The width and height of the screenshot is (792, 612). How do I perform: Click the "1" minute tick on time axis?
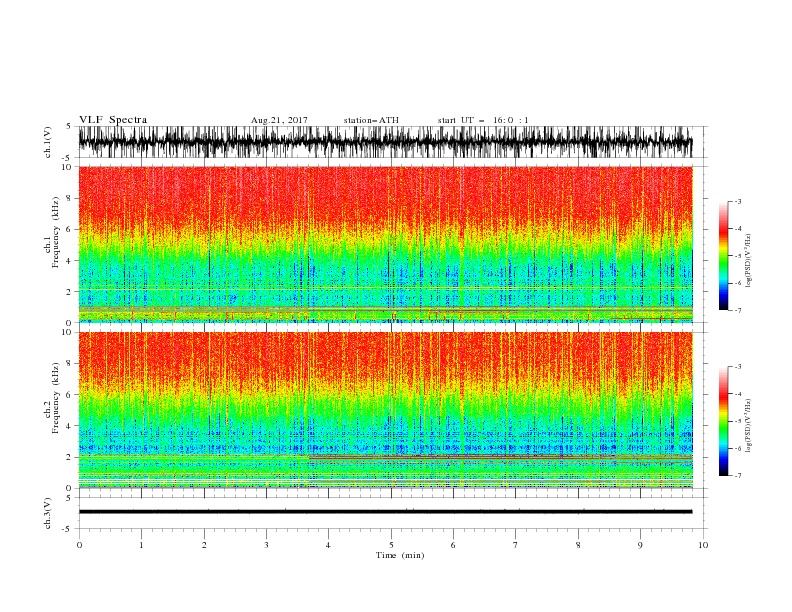click(x=141, y=545)
